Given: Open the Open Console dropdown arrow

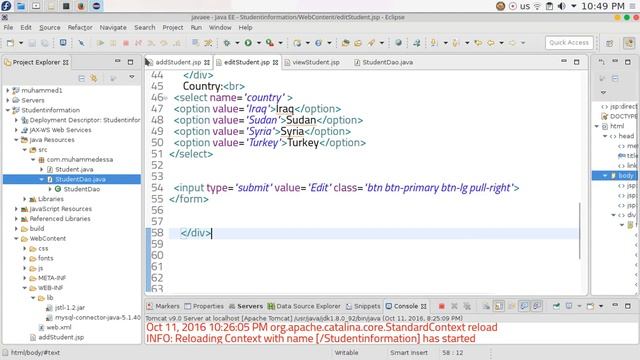Looking at the screenshot, I should 601,306.
